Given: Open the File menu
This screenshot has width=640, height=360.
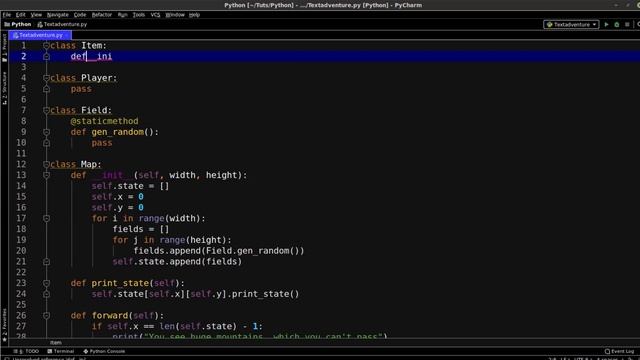Looking at the screenshot, I should coord(7,15).
